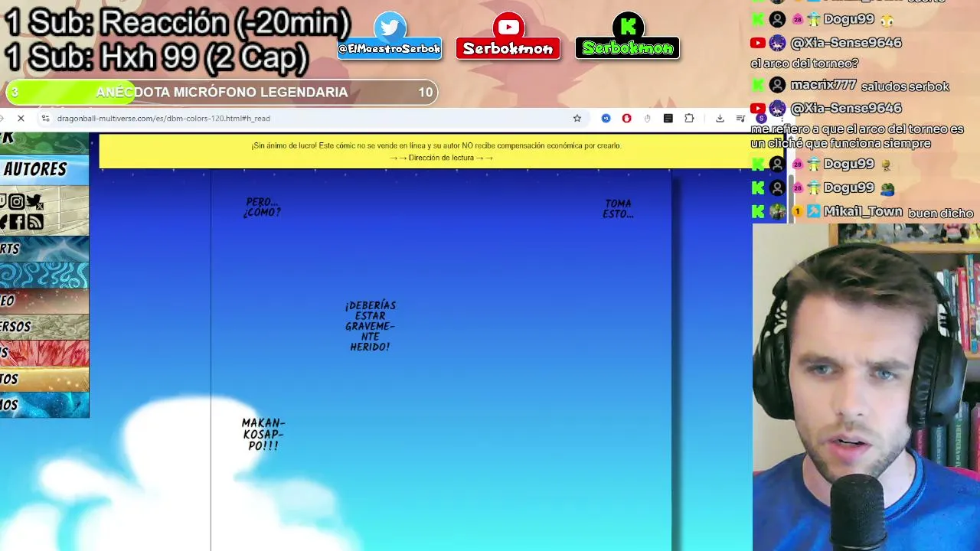
Task: Click the Anécdota Micrófono Legendaria progress bar
Action: (222, 93)
